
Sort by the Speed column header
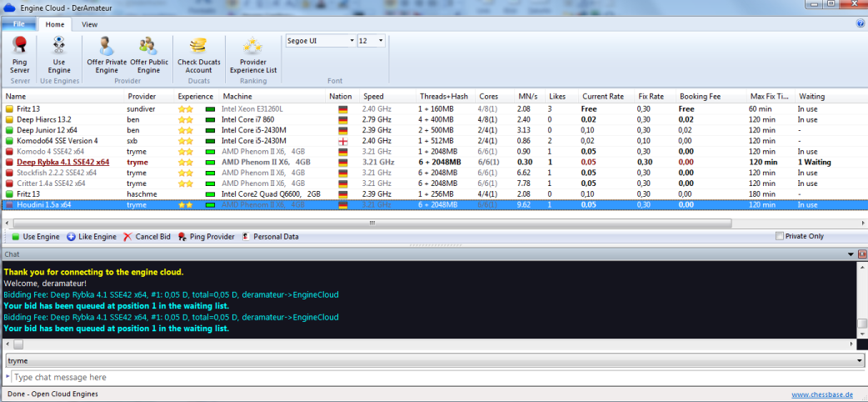click(x=387, y=97)
